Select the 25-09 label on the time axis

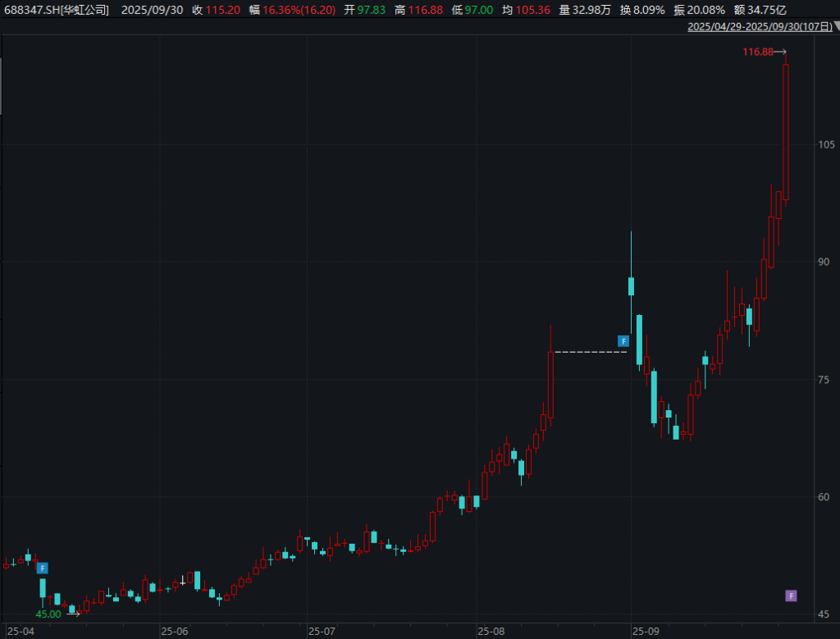pyautogui.click(x=646, y=632)
